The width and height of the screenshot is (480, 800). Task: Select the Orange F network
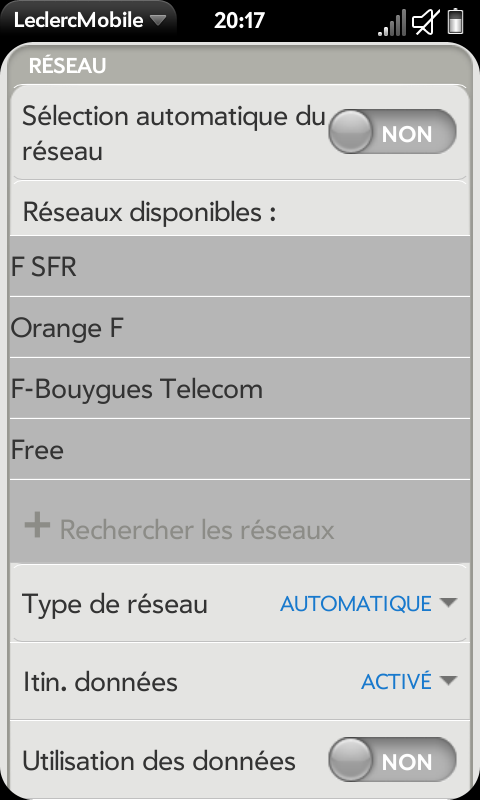click(240, 328)
